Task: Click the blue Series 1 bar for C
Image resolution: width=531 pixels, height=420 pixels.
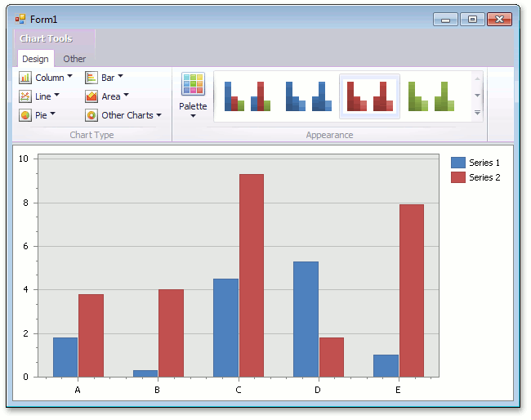Action: (x=225, y=328)
